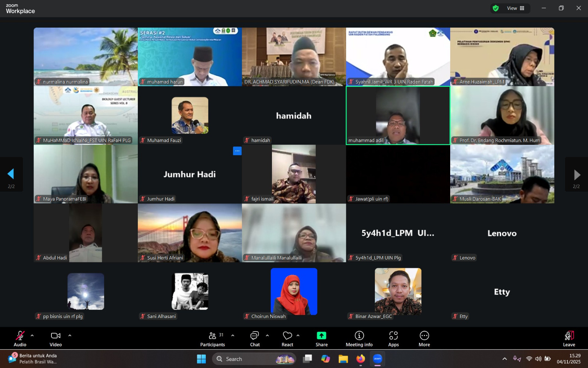Expand the audio options caret
The image size is (588, 368).
tap(32, 335)
